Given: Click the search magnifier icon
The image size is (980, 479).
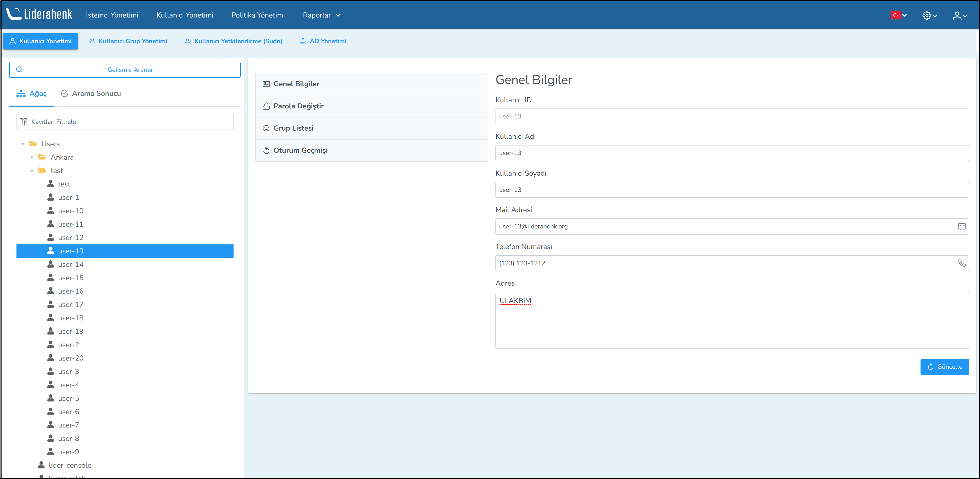Looking at the screenshot, I should click(x=19, y=70).
